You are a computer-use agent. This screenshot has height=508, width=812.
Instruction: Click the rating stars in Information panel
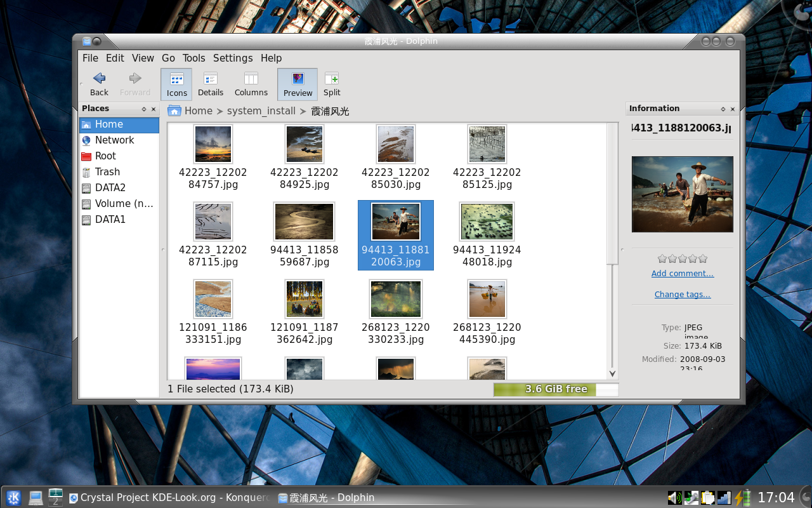683,258
